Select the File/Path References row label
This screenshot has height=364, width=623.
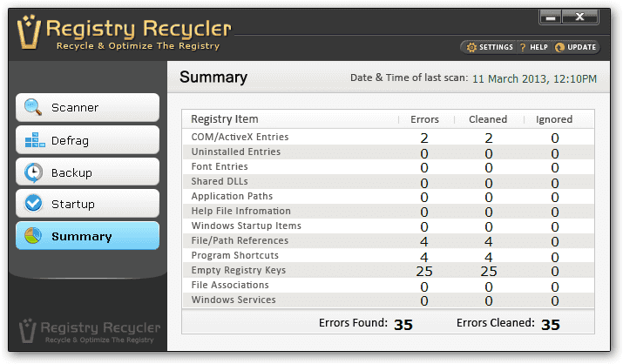(x=240, y=240)
